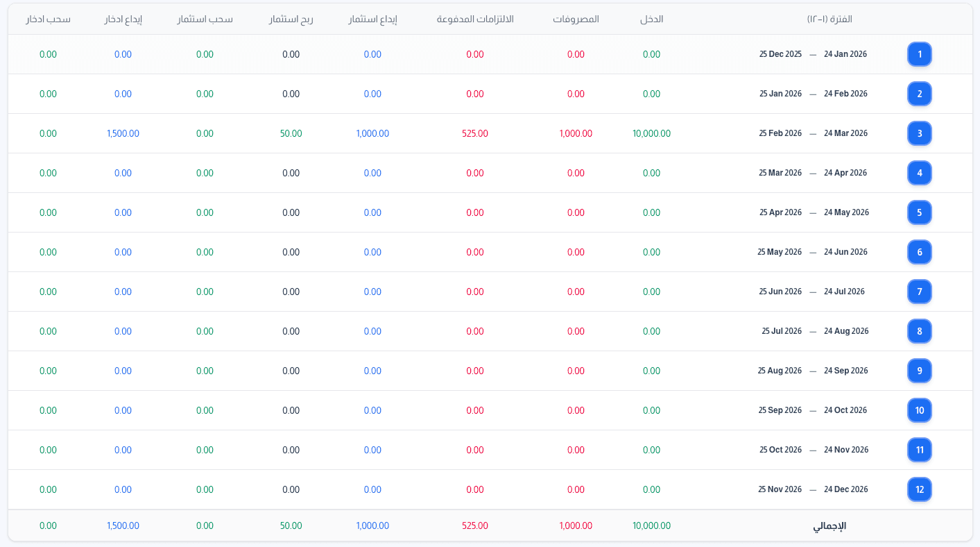Select the الالتزامات المدفوعة column header

[x=475, y=19]
